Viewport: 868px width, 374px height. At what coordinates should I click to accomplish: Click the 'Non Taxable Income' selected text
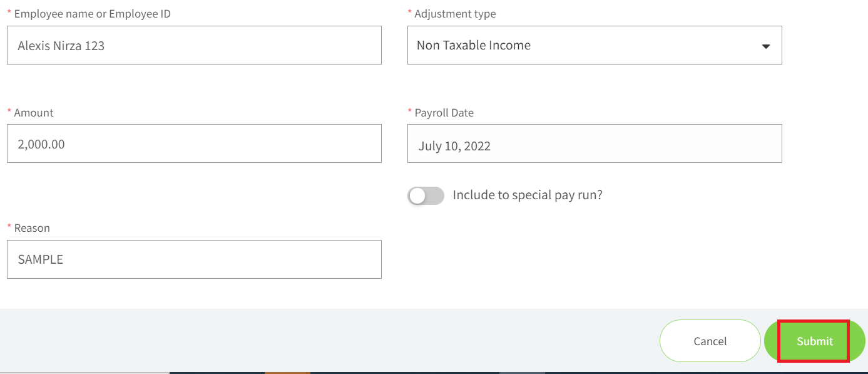(474, 45)
